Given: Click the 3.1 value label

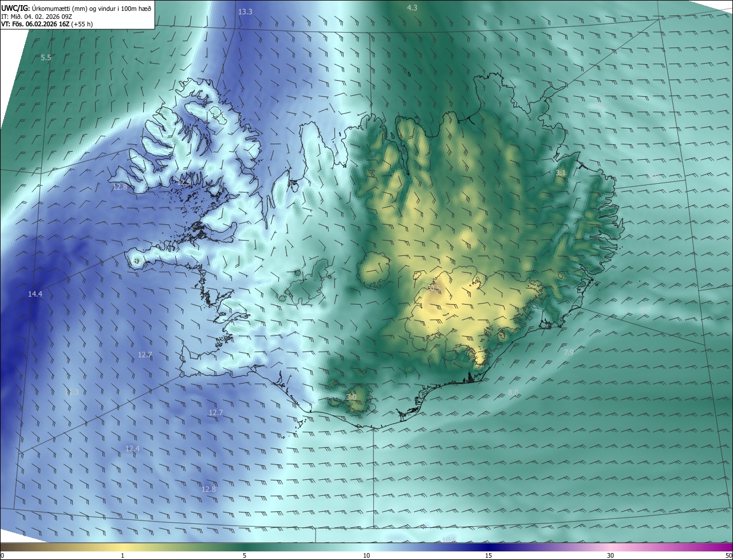Looking at the screenshot, I should coord(561,172).
